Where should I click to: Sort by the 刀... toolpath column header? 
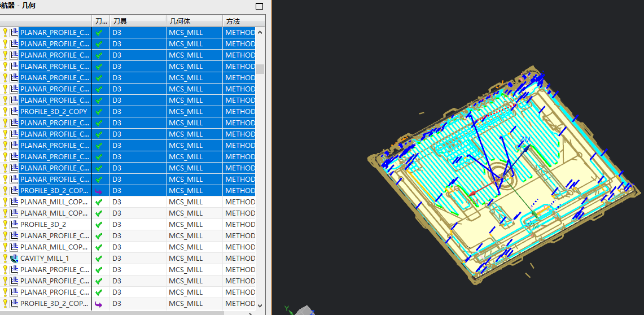[x=100, y=21]
